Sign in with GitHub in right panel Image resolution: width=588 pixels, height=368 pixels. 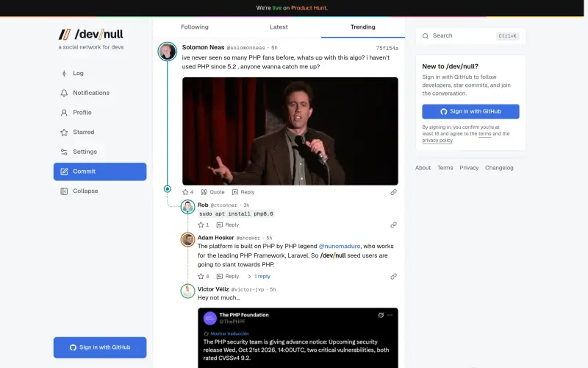point(470,112)
